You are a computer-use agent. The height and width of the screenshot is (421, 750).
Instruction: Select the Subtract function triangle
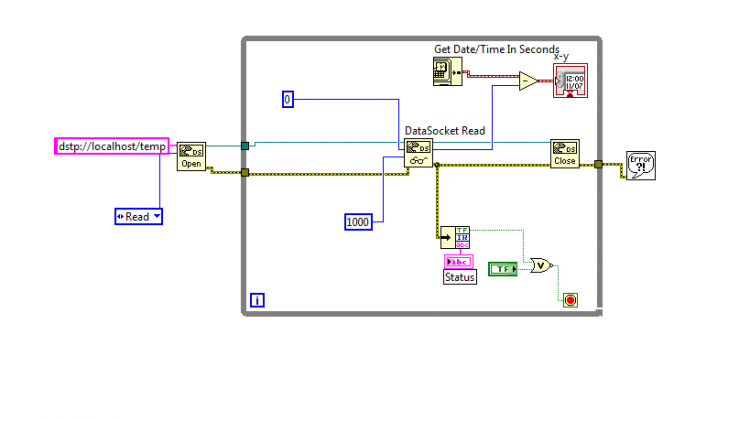click(529, 81)
